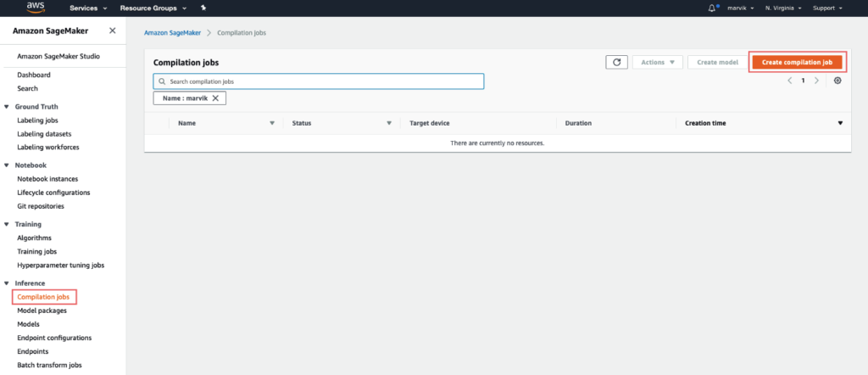Click the Target device column header
Viewport: 868px width, 375px height.
point(430,123)
